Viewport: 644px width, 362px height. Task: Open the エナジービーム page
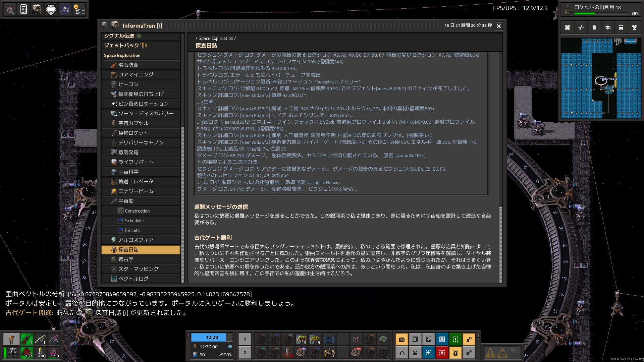[141, 191]
